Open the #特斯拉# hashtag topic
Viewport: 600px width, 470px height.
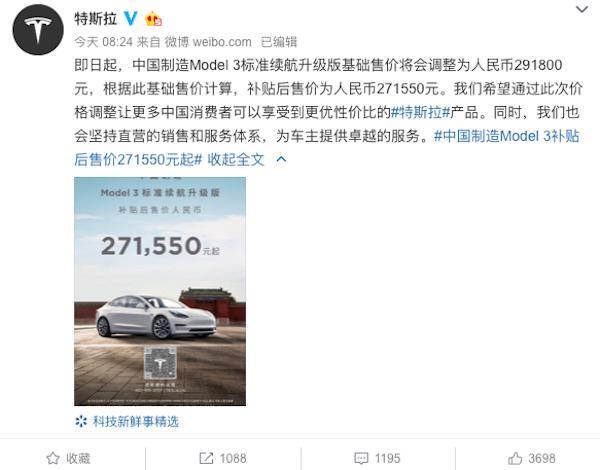[x=420, y=112]
